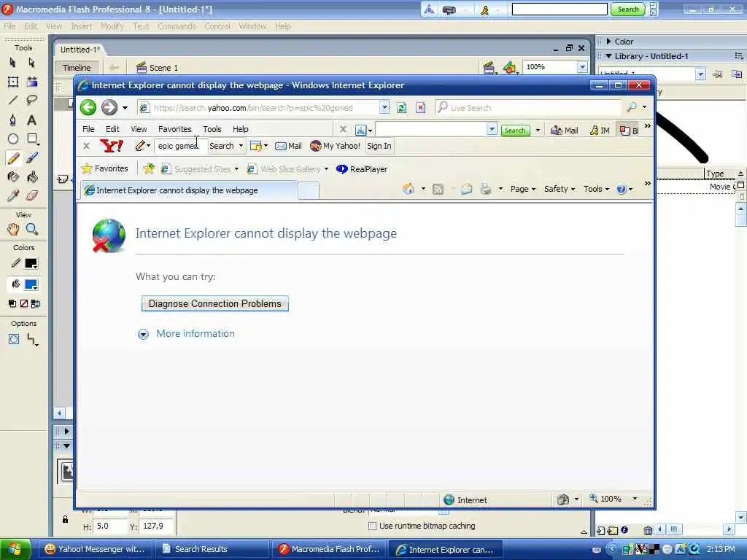Open the IE Tools dropdown button

[x=596, y=189]
